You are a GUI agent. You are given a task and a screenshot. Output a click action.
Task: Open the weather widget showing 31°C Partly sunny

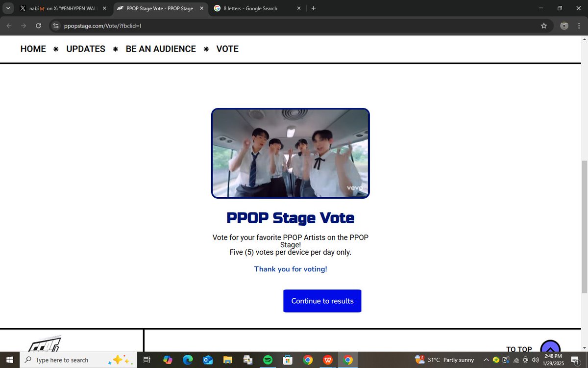(444, 360)
